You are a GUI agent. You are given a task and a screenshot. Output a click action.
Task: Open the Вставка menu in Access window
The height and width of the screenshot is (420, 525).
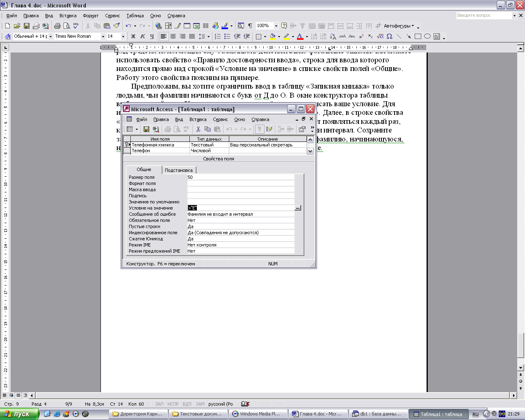coord(198,119)
